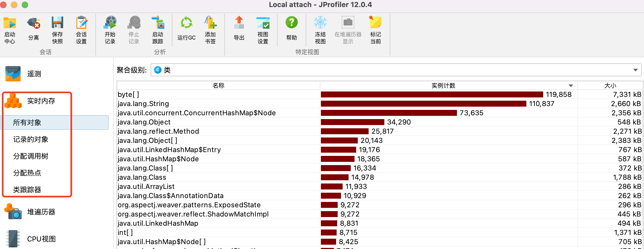Click 在堆遍历器显示 camera icon
Screen dimensions: 644x249
(x=348, y=22)
